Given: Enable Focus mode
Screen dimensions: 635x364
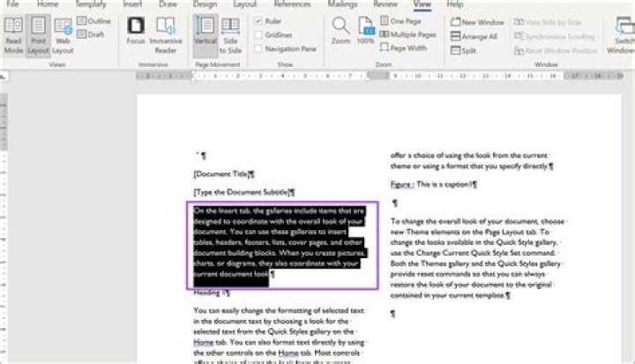Looking at the screenshot, I should click(136, 31).
